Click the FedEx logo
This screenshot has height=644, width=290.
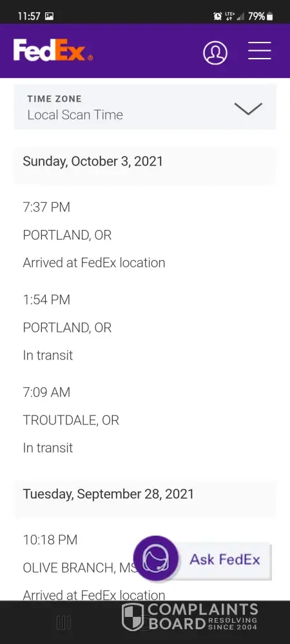(53, 50)
